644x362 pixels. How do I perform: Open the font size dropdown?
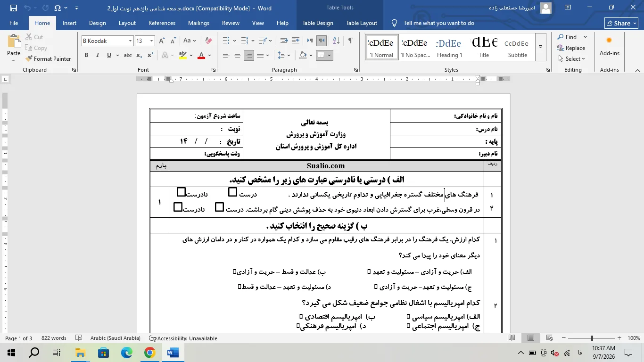[151, 41]
